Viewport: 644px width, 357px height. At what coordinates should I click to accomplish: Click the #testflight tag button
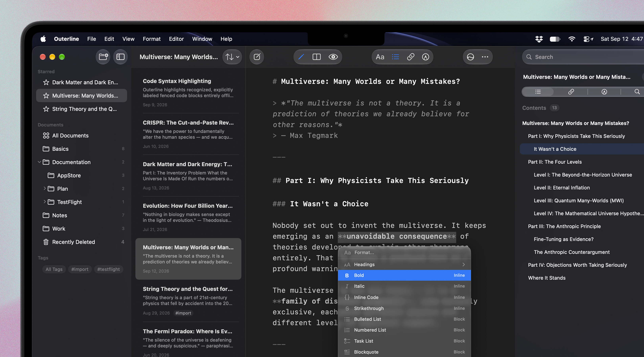(x=108, y=269)
